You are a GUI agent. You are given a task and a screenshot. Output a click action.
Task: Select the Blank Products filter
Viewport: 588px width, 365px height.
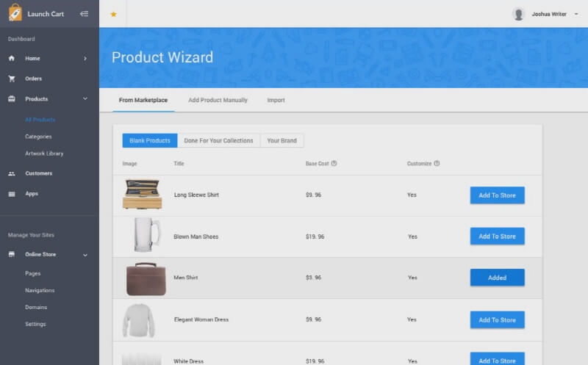(150, 140)
